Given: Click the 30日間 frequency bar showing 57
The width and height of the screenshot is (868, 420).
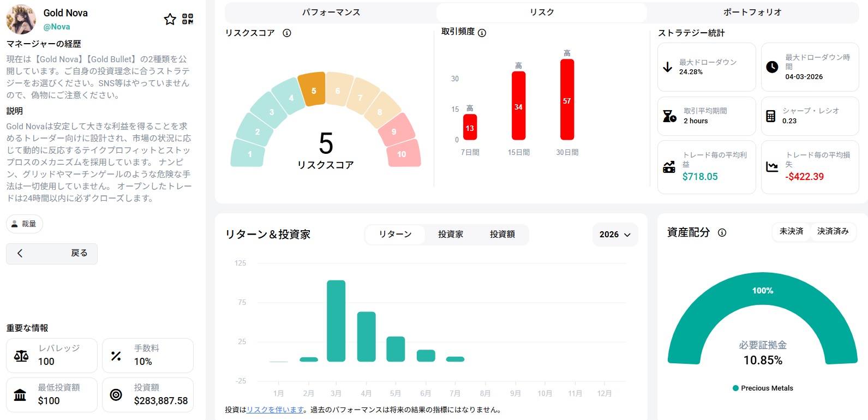Looking at the screenshot, I should (x=567, y=99).
